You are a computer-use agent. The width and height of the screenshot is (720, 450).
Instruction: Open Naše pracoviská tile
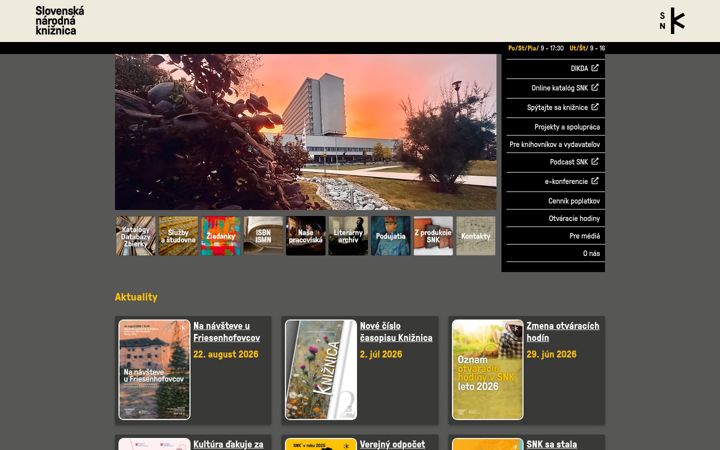pos(306,236)
